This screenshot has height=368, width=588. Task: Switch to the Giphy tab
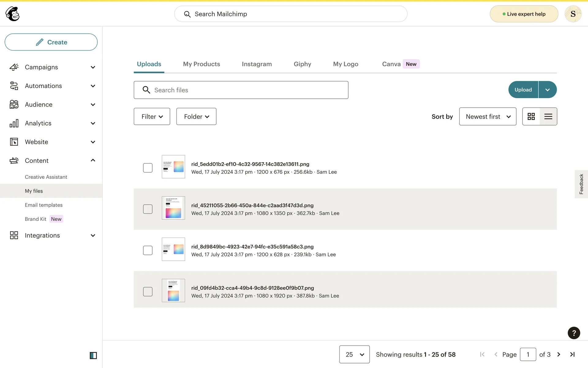(x=302, y=64)
